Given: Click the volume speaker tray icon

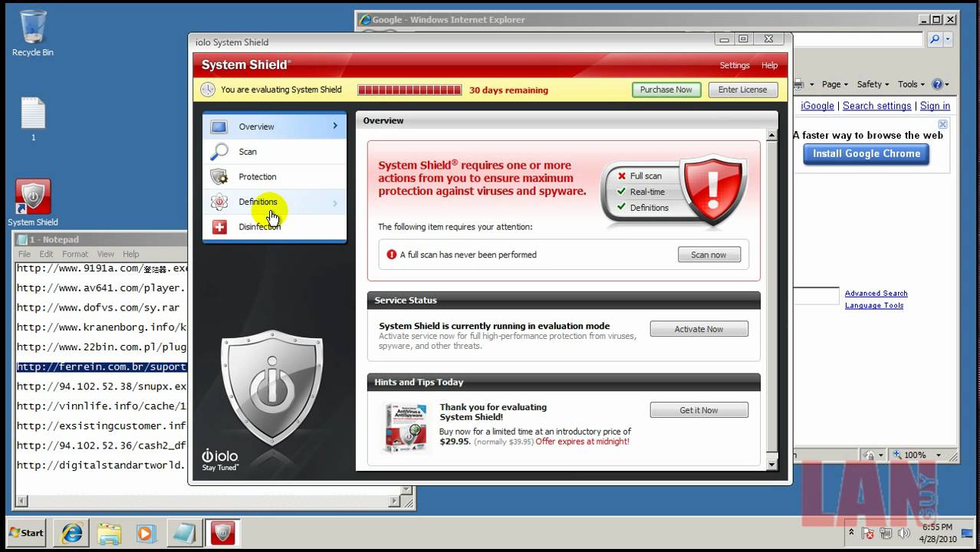Looking at the screenshot, I should (x=905, y=533).
